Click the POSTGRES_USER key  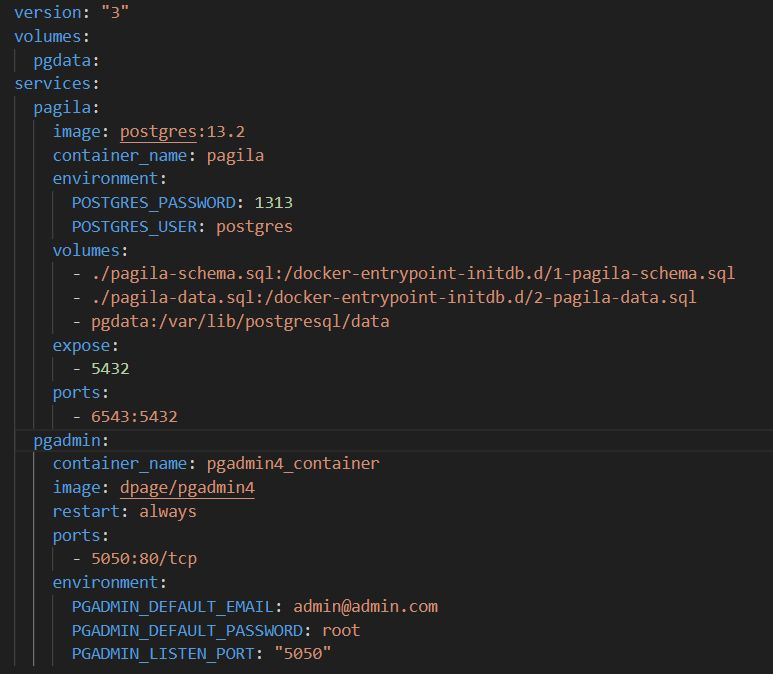(135, 227)
